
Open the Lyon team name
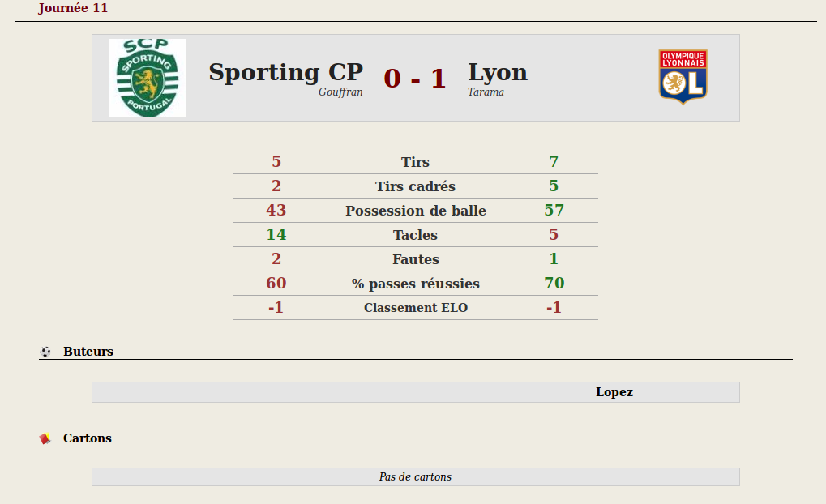pos(498,72)
